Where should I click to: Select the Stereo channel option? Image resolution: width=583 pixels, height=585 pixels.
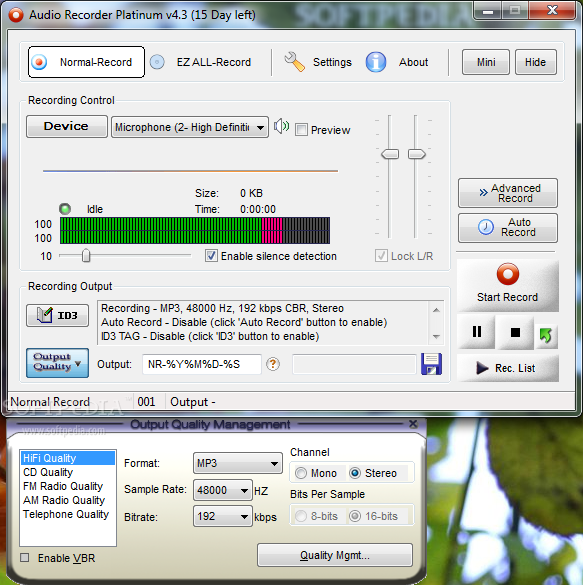pyautogui.click(x=355, y=473)
